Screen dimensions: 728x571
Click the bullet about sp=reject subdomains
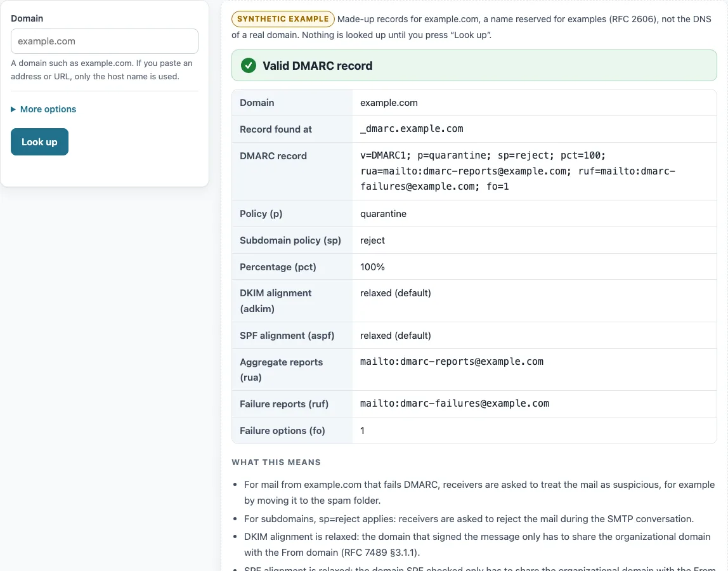click(x=469, y=519)
